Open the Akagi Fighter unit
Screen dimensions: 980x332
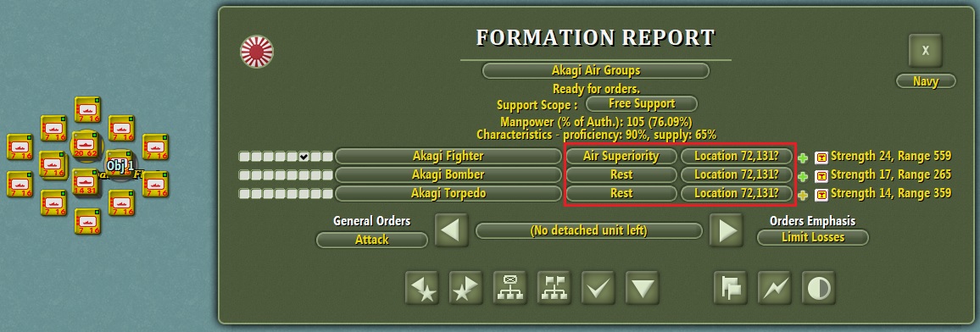click(448, 156)
